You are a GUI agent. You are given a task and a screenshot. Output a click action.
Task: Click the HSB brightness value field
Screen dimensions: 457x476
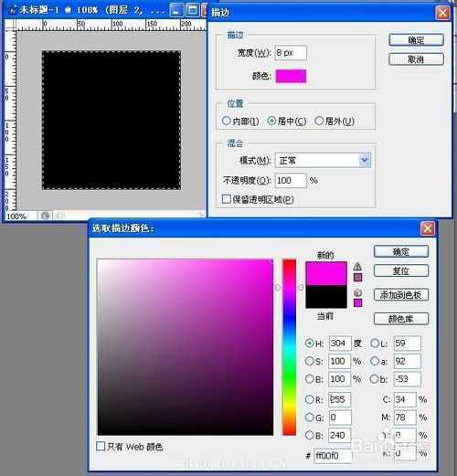[340, 379]
